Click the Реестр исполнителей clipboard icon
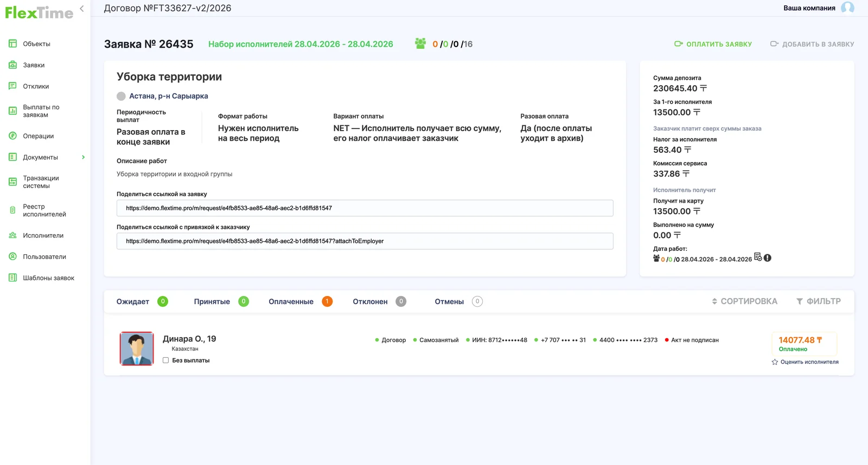Screen dimensions: 868x465 point(12,210)
